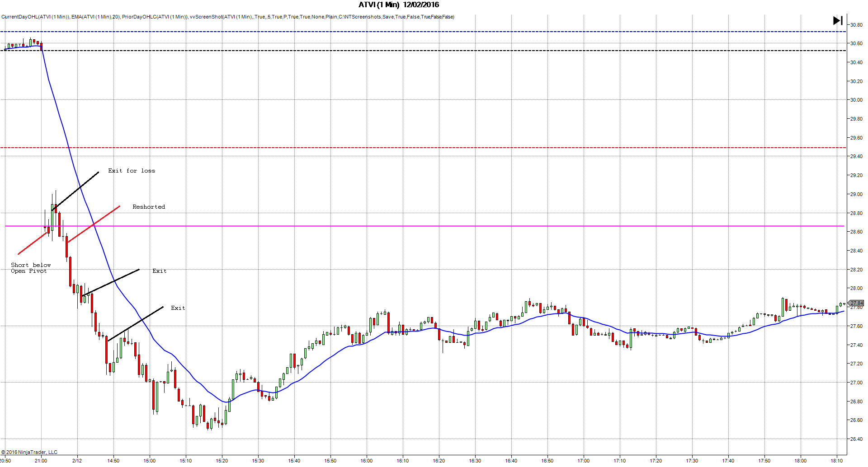
Task: Click the 15:10 time axis label
Action: [186, 461]
